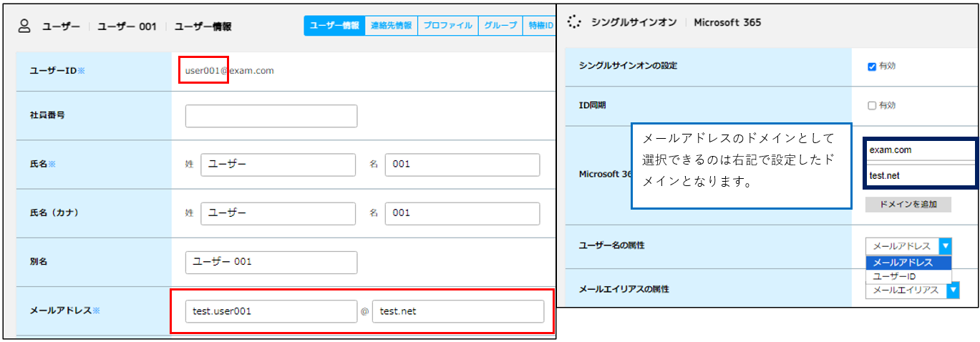Disable the シングルサインオンの設定 有効 checkbox
Viewport: 980px width, 342px height.
871,67
